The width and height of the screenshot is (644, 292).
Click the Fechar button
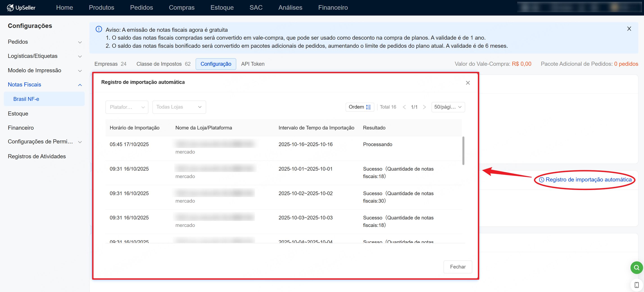(458, 267)
